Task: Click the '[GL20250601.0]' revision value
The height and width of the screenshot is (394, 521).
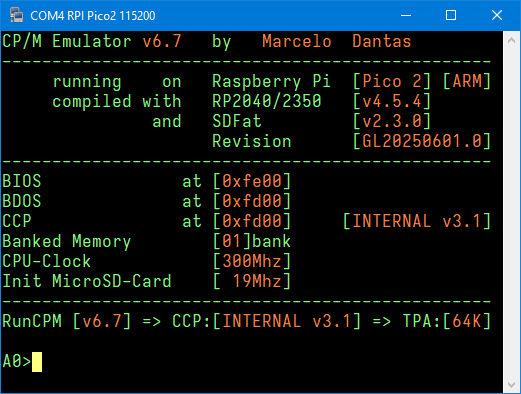Action: click(422, 141)
